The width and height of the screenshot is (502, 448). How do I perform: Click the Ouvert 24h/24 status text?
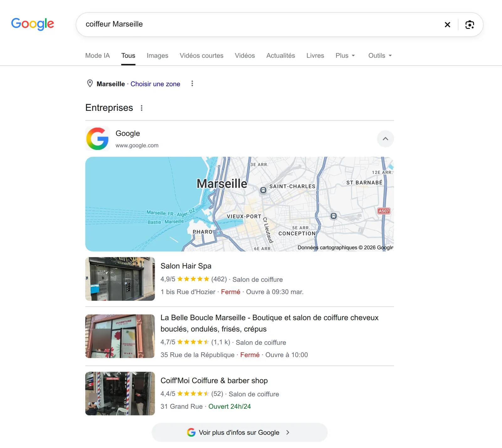pyautogui.click(x=230, y=406)
